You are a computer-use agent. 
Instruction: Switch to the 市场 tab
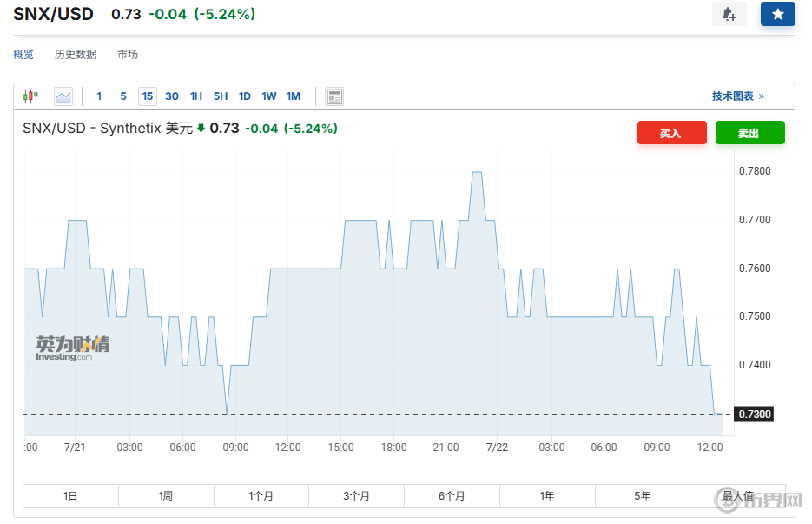(x=128, y=55)
